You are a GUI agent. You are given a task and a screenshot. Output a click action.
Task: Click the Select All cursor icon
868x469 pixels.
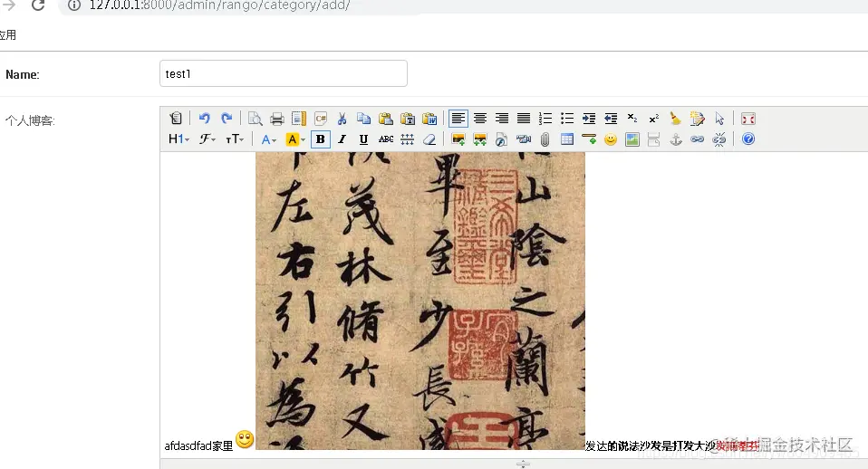[719, 119]
